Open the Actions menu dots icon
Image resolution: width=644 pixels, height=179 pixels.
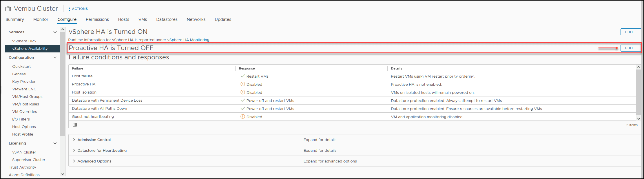point(70,9)
